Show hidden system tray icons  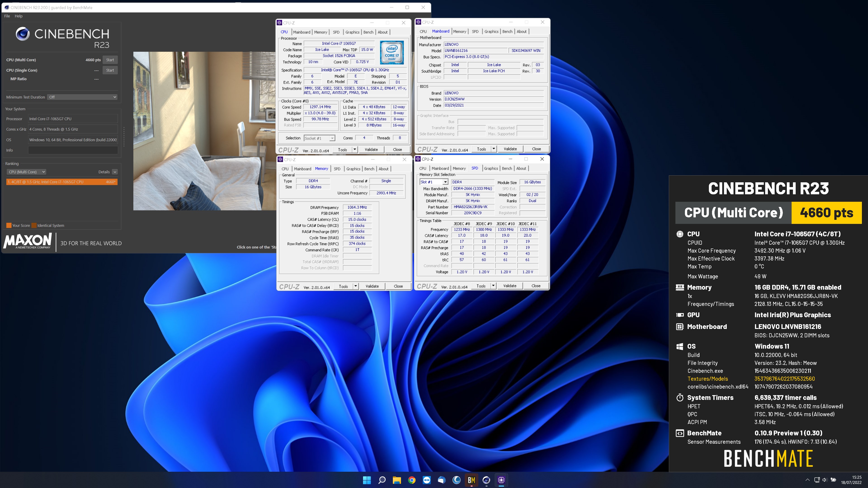coord(807,480)
